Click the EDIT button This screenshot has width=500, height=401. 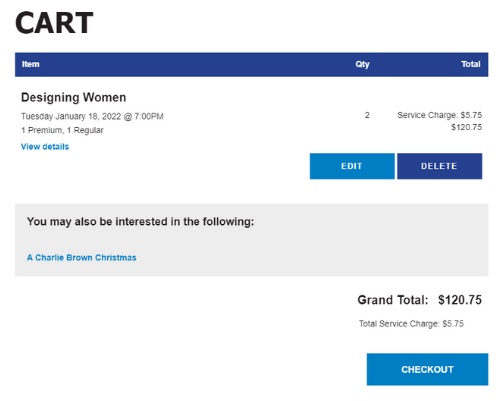click(x=352, y=166)
